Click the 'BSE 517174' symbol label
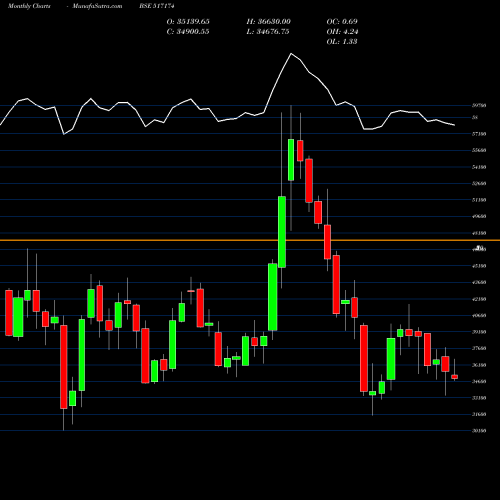This screenshot has width=500, height=500. 157,6
